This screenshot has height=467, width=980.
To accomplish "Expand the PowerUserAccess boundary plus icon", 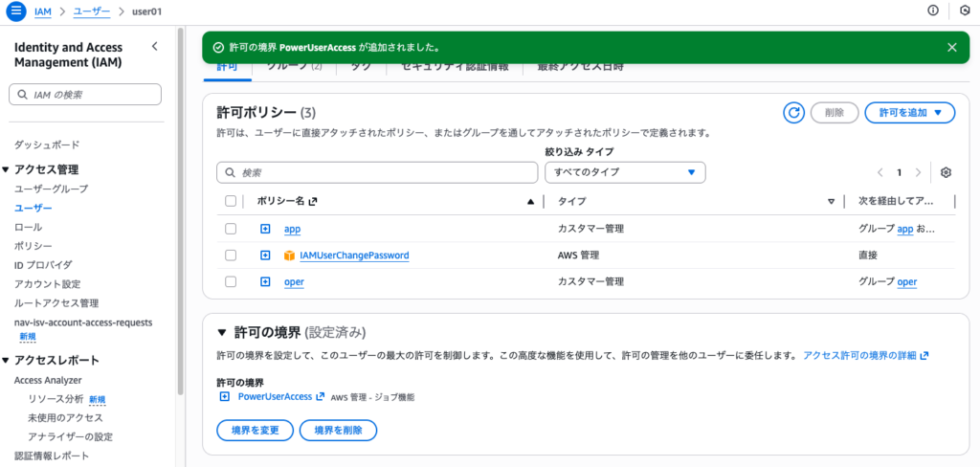I will [x=225, y=396].
